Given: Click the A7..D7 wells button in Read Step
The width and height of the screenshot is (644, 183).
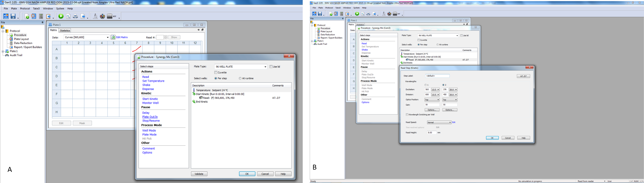Looking at the screenshot, I should tap(523, 76).
